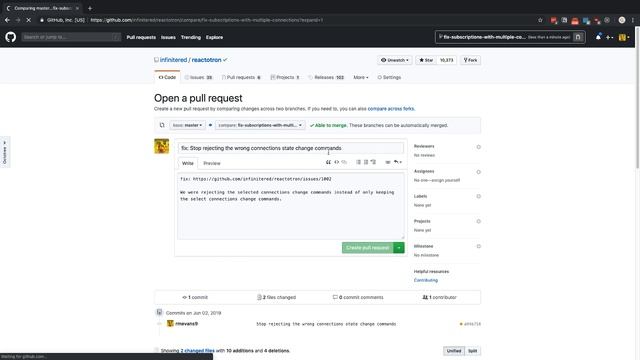Click the browser address bar

coord(286,20)
